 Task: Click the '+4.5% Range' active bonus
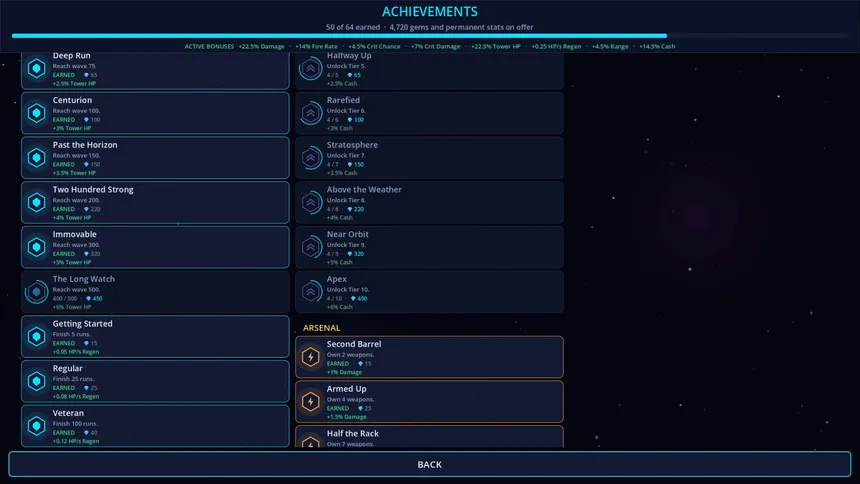tap(610, 47)
